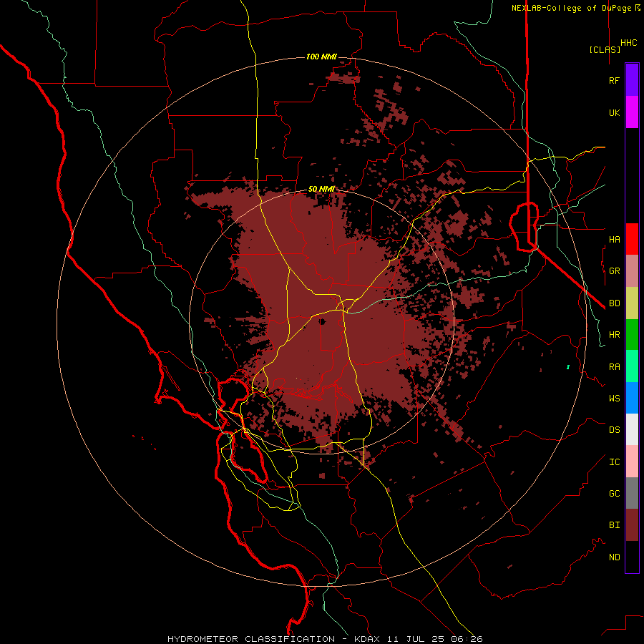The width and height of the screenshot is (644, 644).
Task: Click the HR green legend swatch
Action: (x=632, y=334)
